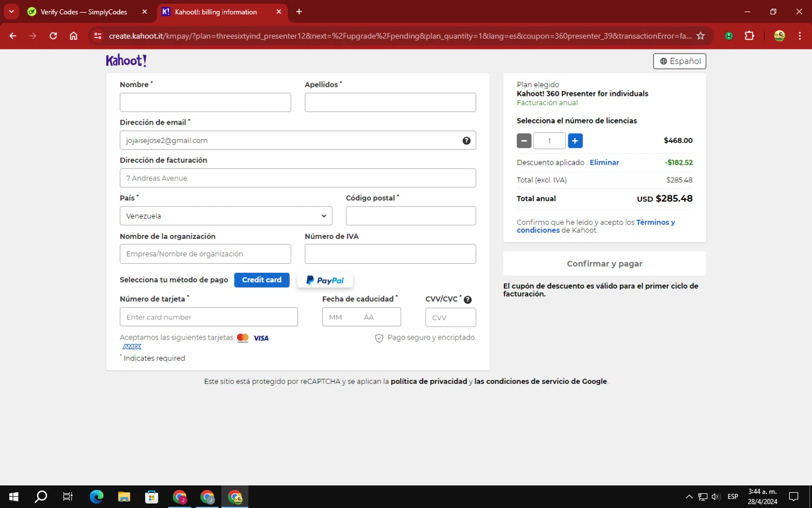Image resolution: width=812 pixels, height=508 pixels.
Task: Select Credit card payment method
Action: (261, 280)
